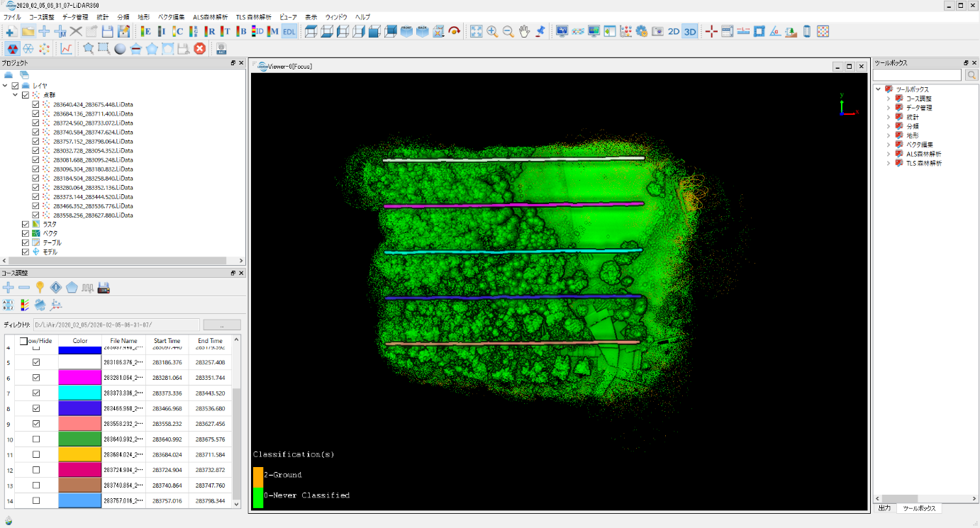Expand the データ管理 toolbox node
980x528 pixels.
point(889,108)
